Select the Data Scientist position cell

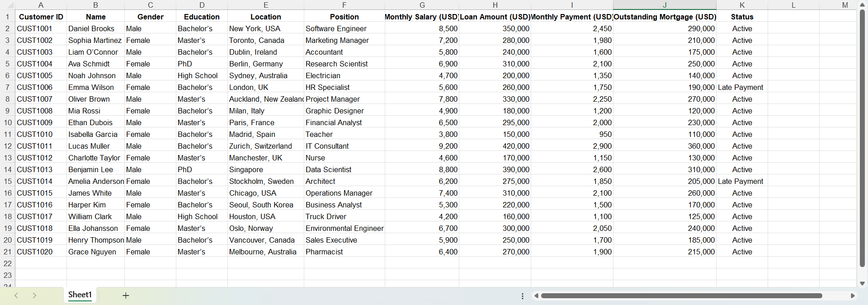point(344,169)
